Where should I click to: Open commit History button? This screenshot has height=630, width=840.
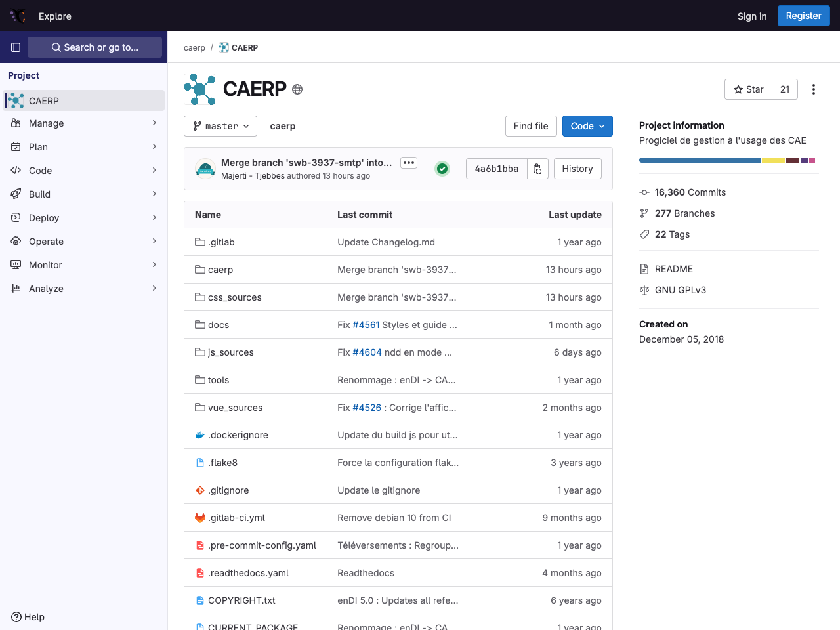click(577, 169)
